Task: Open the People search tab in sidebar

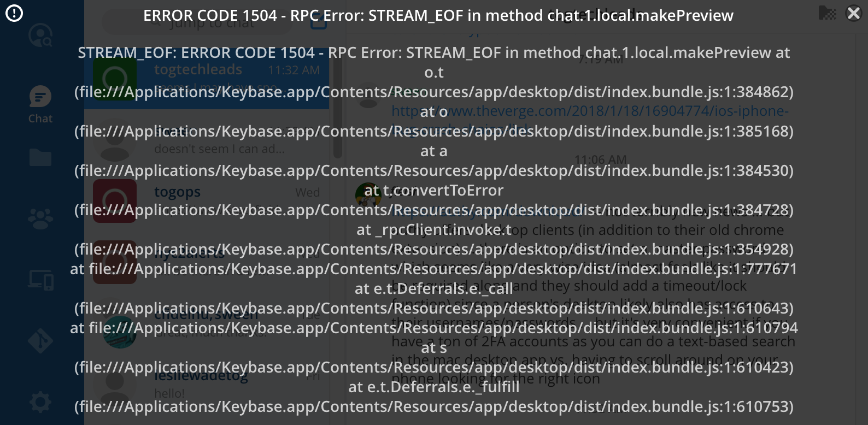Action: tap(40, 35)
